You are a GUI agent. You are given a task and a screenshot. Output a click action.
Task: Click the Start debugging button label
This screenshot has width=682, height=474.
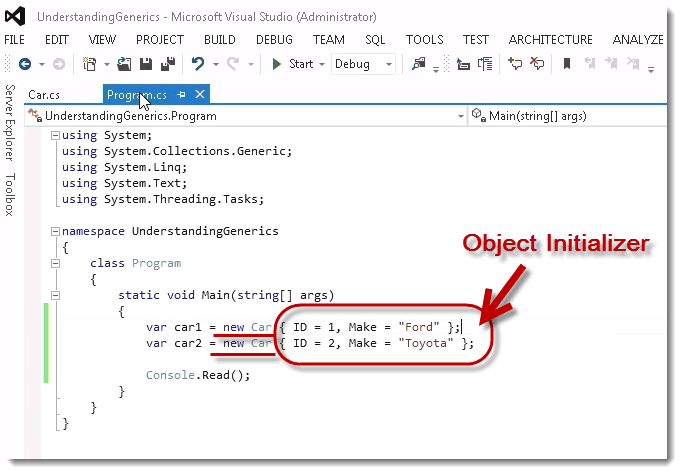tap(301, 64)
